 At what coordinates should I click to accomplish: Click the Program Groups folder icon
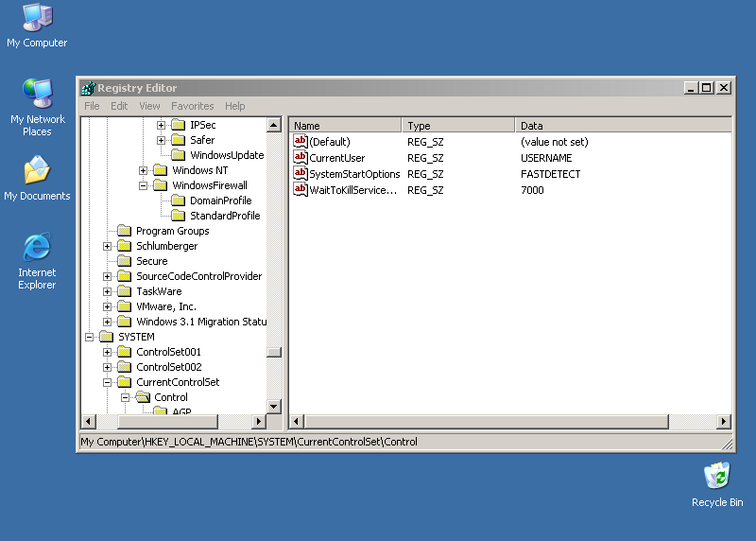click(x=125, y=231)
